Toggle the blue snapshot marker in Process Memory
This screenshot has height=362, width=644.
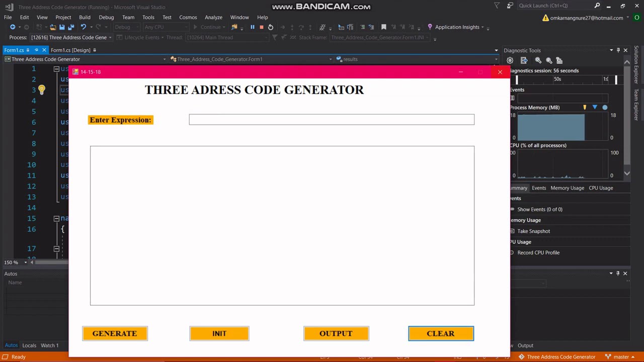(x=595, y=108)
